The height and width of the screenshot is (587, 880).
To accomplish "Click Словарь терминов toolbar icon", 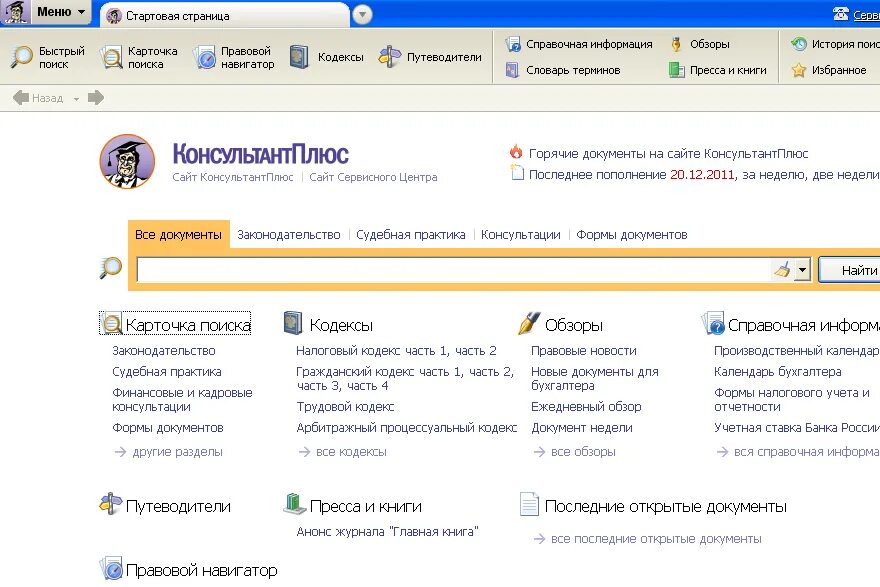I will (x=512, y=70).
